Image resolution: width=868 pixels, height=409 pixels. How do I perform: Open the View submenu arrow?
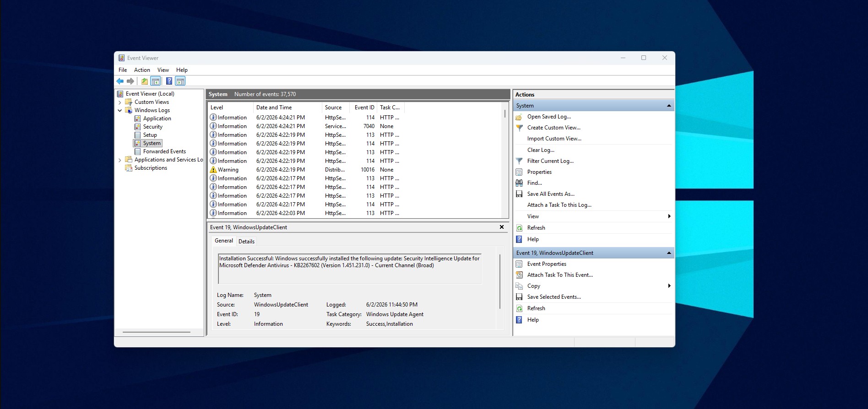coord(669,216)
